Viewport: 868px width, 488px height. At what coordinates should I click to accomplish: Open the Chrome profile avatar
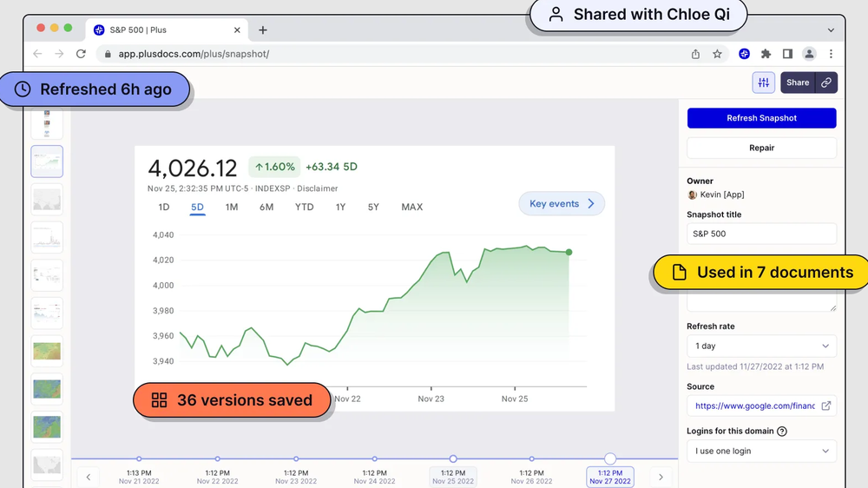[809, 54]
